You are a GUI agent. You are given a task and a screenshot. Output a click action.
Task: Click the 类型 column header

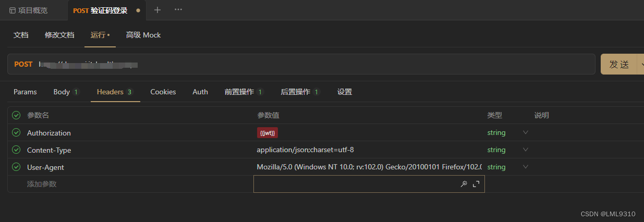coord(494,115)
